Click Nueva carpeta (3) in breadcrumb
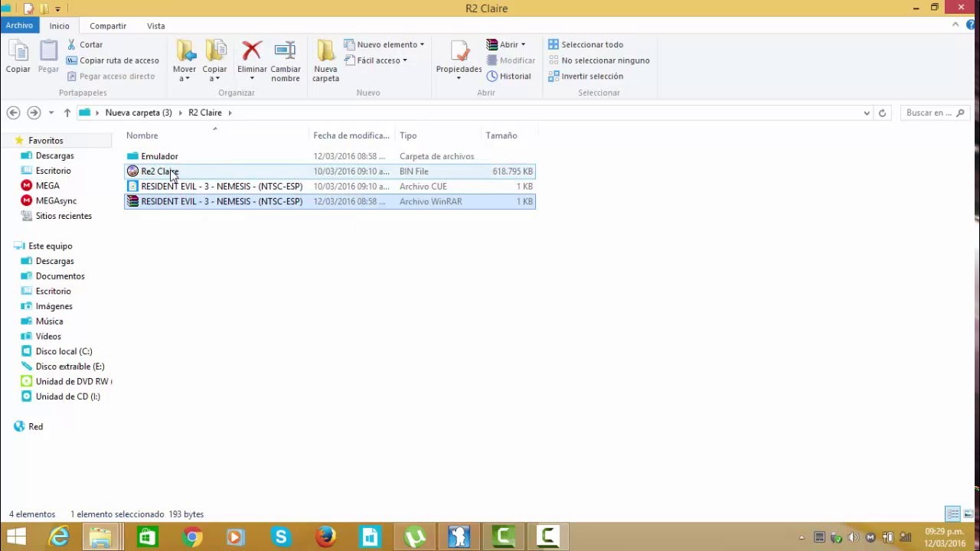Viewport: 980px width, 551px height. (139, 112)
